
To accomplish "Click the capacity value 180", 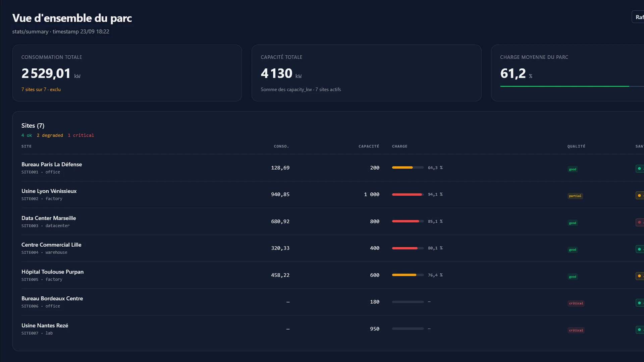I will tap(375, 302).
